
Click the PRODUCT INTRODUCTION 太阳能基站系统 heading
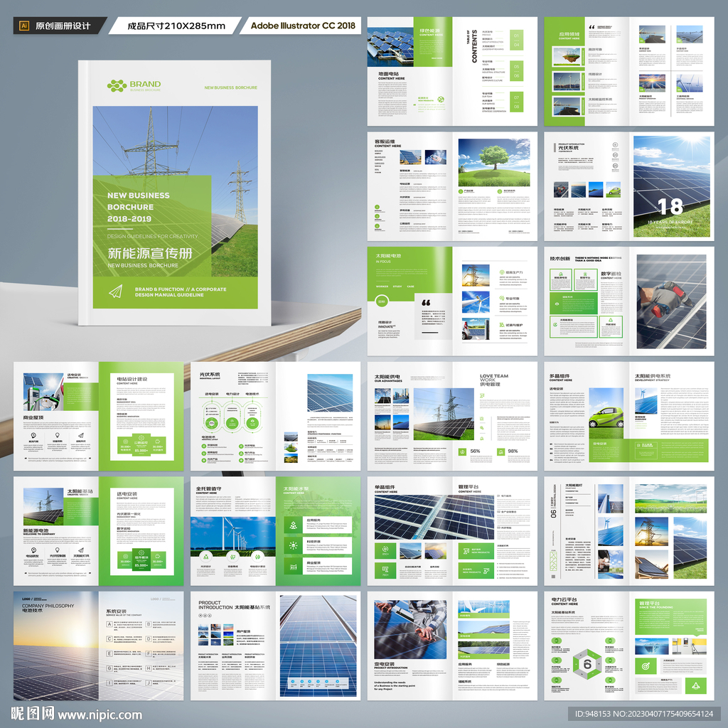coord(234,605)
